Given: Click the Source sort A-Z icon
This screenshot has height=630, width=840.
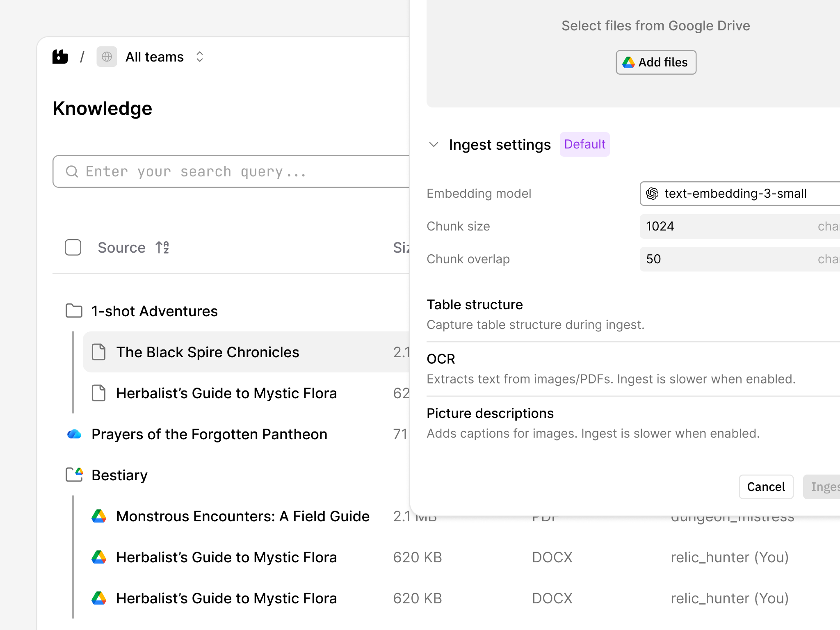Looking at the screenshot, I should point(162,248).
